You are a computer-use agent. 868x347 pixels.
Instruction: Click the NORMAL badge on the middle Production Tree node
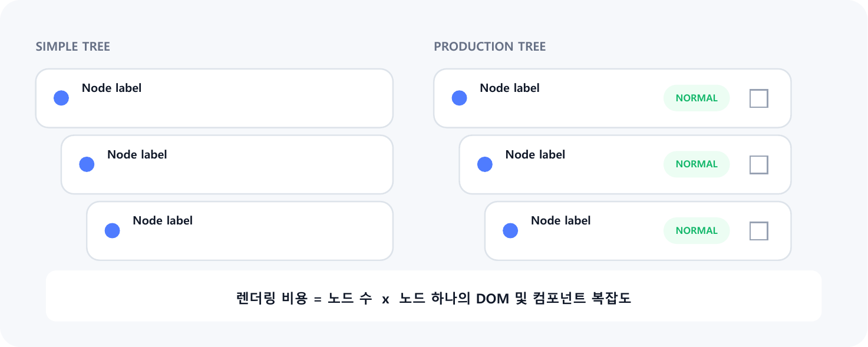(697, 164)
